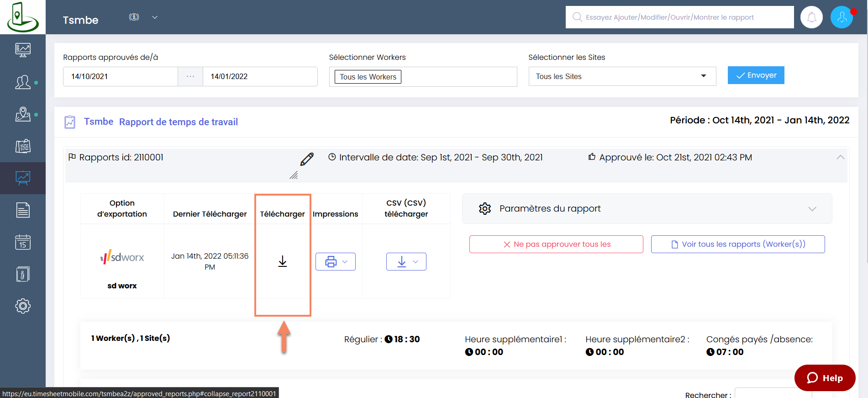Viewport: 868px width, 398px height.
Task: Click the pencil edit icon for report
Action: (x=307, y=159)
